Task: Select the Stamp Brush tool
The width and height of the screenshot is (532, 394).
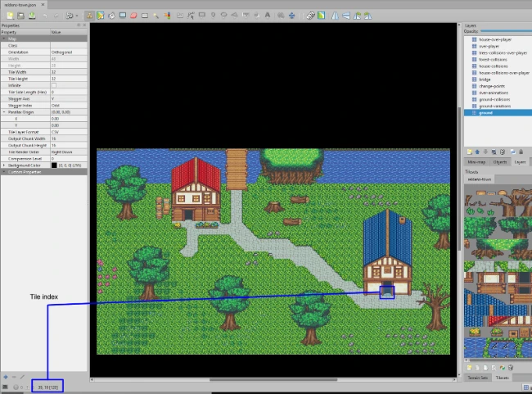Action: tap(89, 16)
